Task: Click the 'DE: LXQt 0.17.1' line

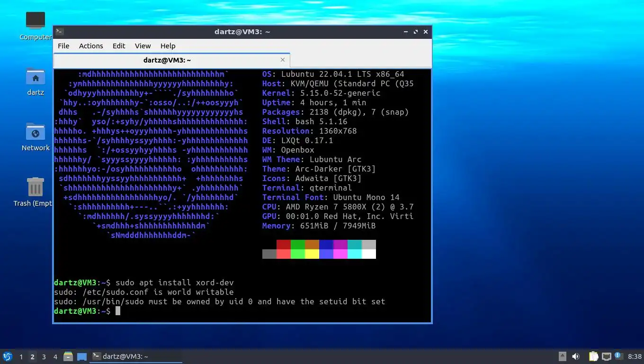Action: 298,140
